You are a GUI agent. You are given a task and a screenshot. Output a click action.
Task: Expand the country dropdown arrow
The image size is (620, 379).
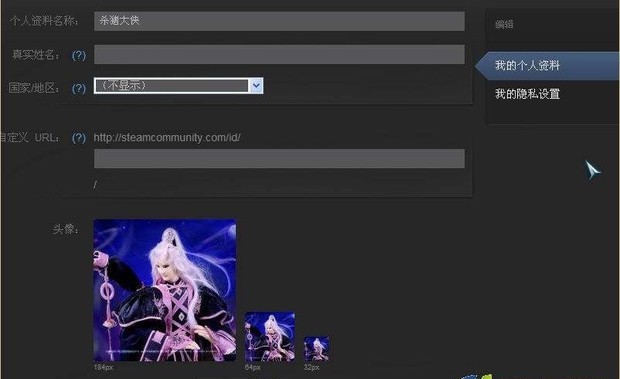(x=256, y=85)
